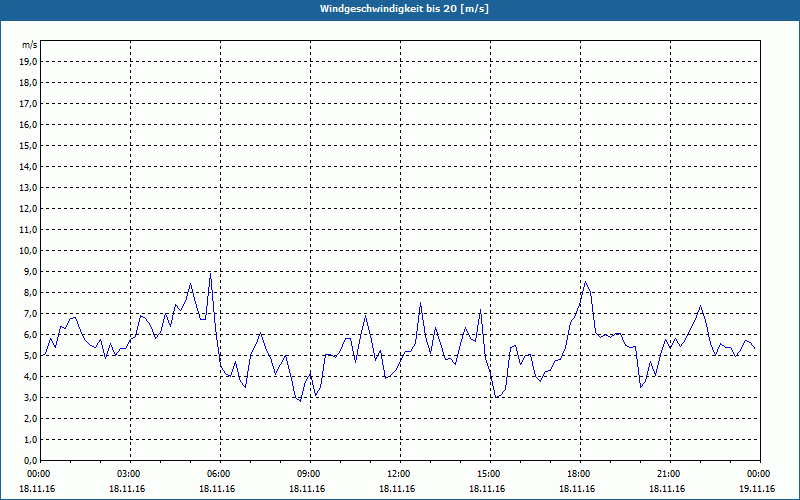800x500 pixels.
Task: Click the 21:00 time label
Action: click(669, 474)
